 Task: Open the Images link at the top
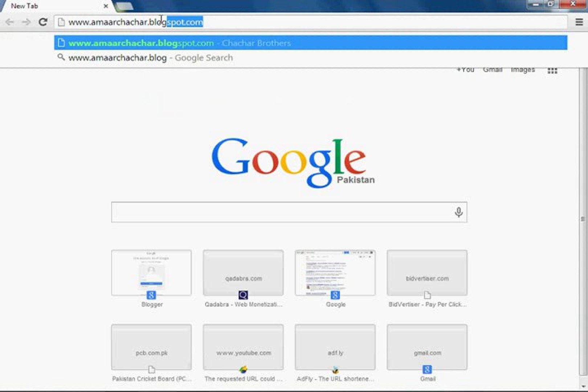[x=522, y=69]
